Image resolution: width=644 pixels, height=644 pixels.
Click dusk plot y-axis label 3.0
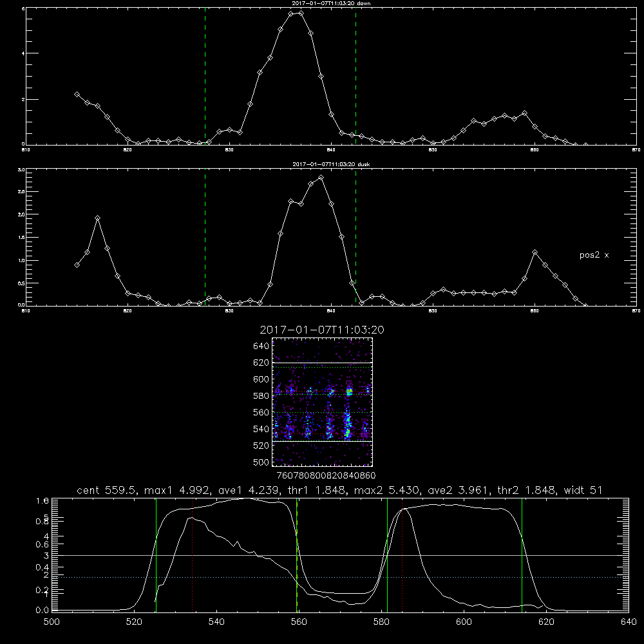point(21,169)
